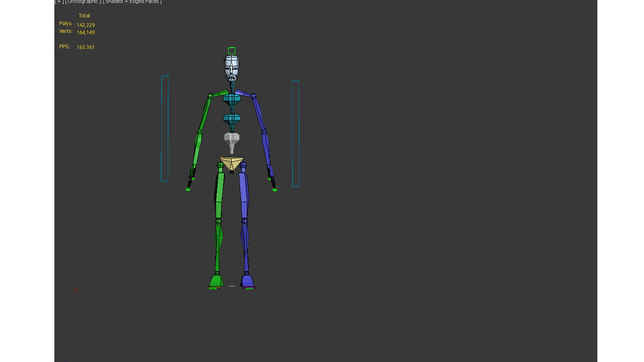The width and height of the screenshot is (644, 362).
Task: Select the blue foot bone
Action: point(248,281)
